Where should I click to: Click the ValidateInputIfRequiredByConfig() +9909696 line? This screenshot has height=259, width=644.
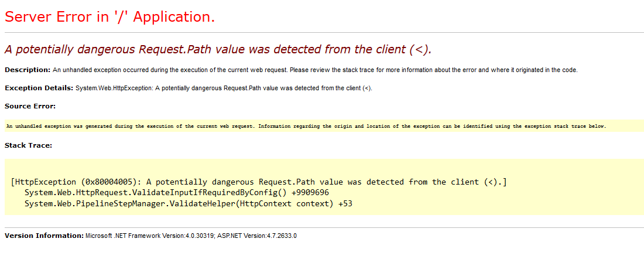click(177, 192)
